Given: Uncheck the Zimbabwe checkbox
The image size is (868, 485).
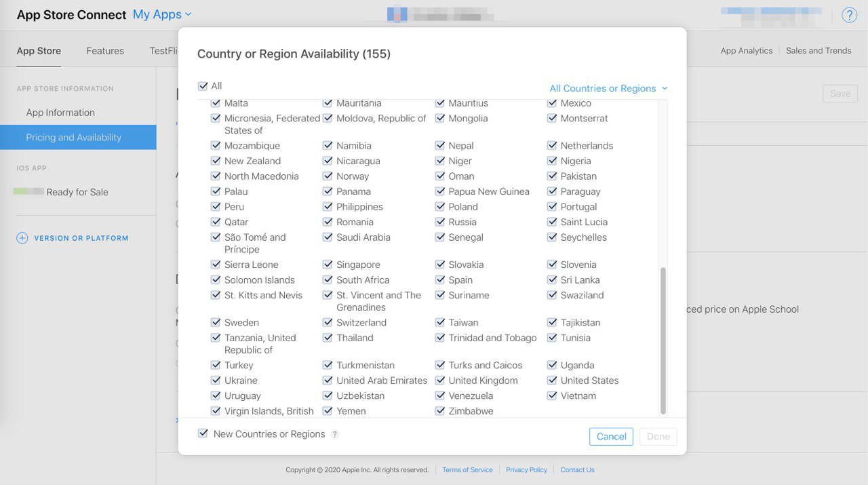Looking at the screenshot, I should tap(440, 411).
